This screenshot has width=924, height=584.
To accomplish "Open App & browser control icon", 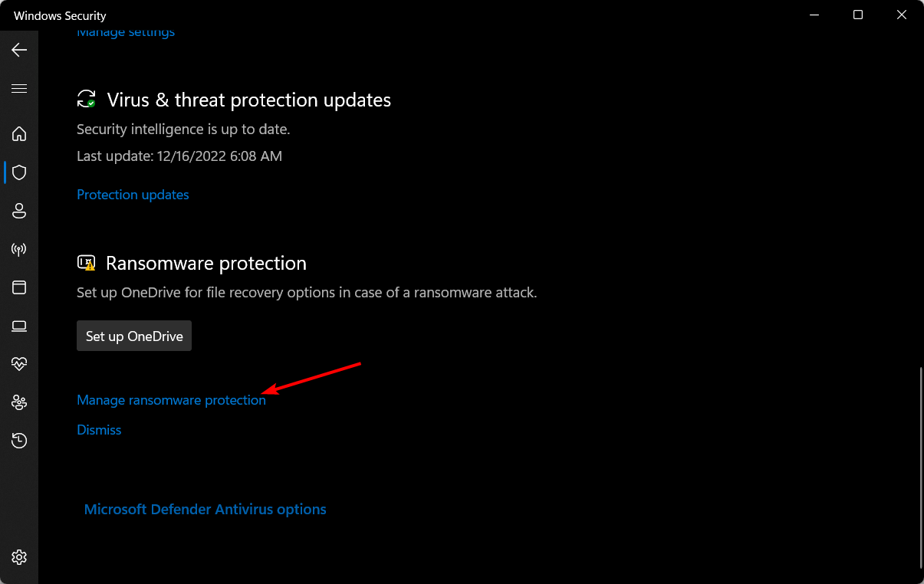I will [x=19, y=287].
